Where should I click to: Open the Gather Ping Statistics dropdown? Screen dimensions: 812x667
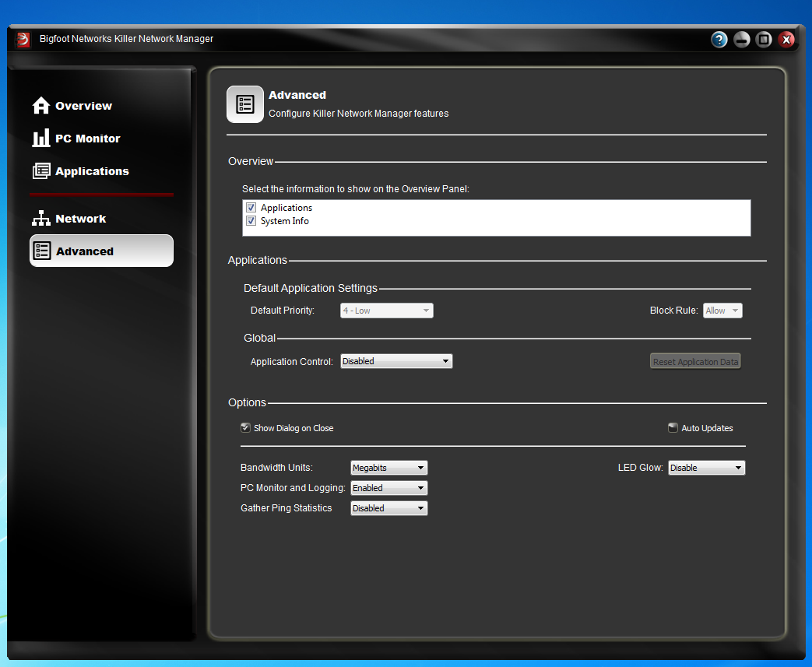pos(389,508)
